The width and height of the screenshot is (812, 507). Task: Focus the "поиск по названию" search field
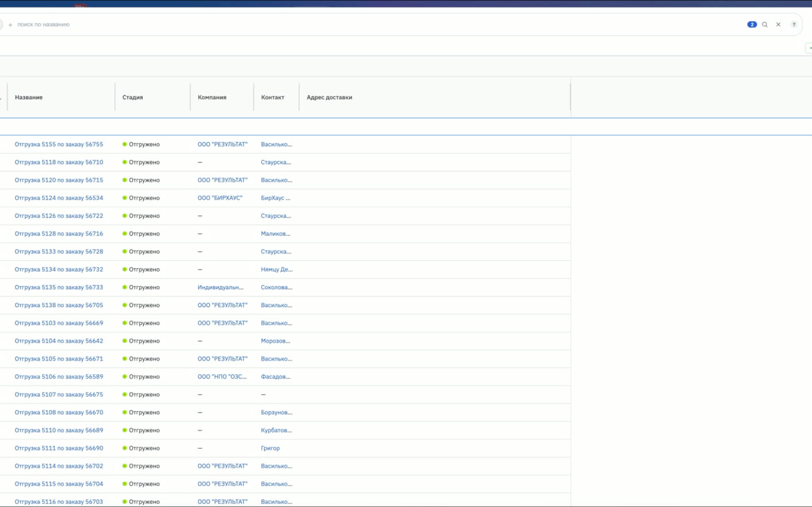43,25
